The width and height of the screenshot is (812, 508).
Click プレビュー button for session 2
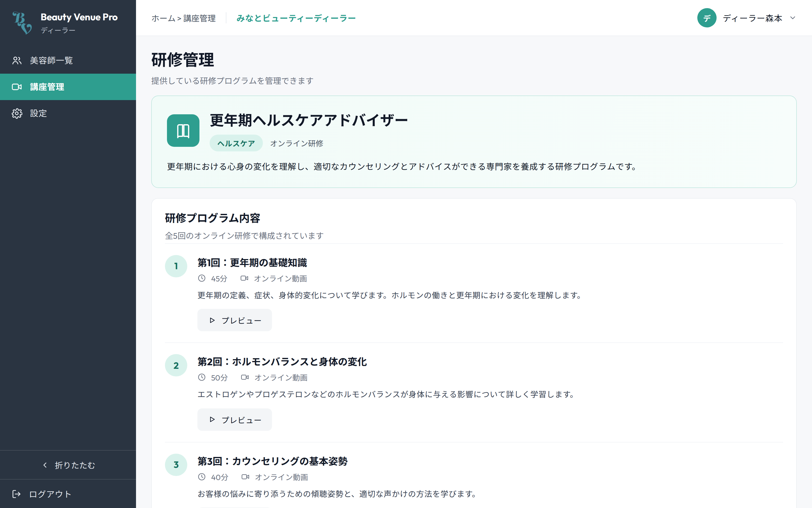(234, 420)
